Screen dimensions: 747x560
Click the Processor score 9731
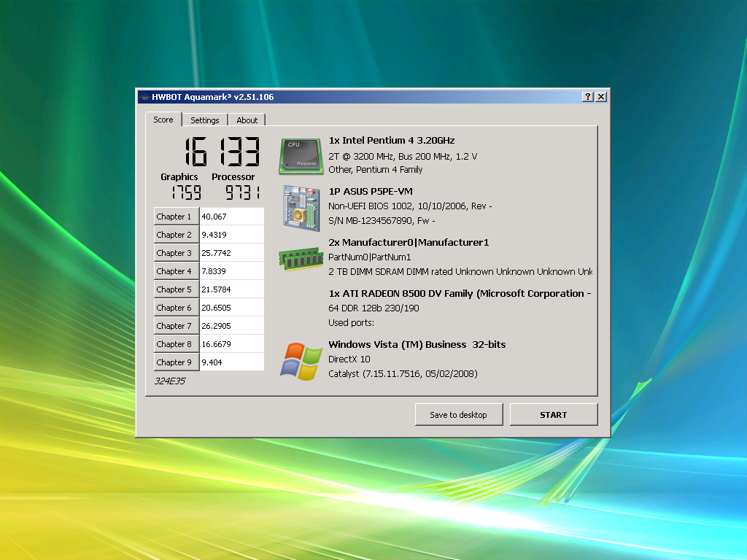point(242,192)
